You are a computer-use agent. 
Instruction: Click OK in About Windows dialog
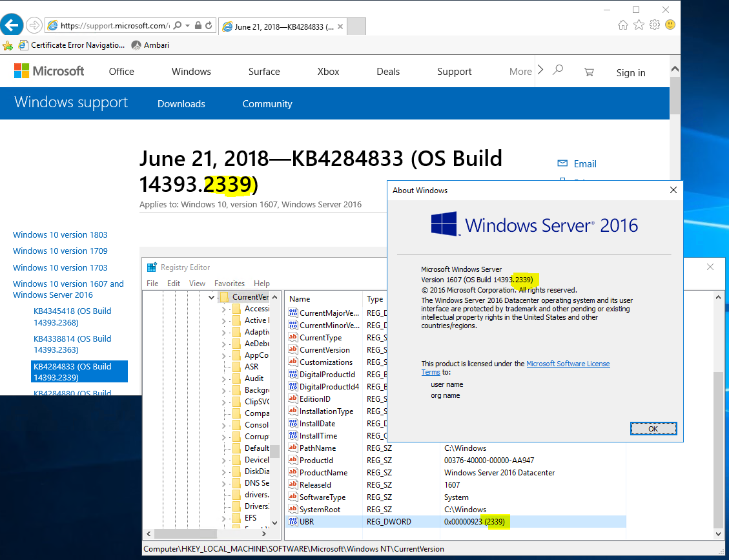(x=653, y=429)
